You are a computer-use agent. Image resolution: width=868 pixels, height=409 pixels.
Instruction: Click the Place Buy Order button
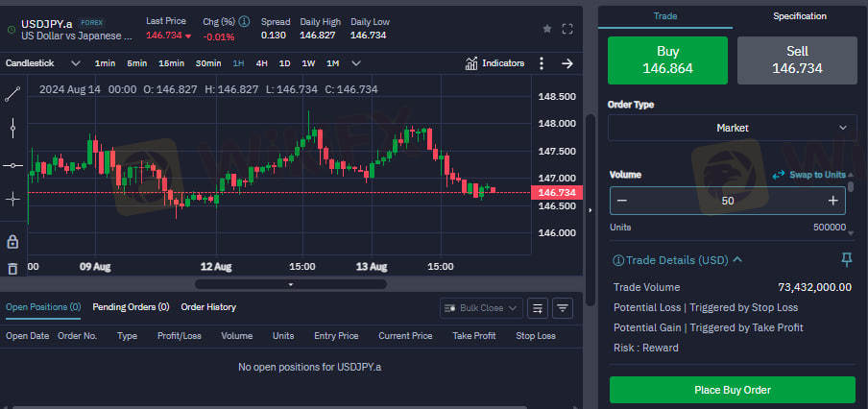732,390
